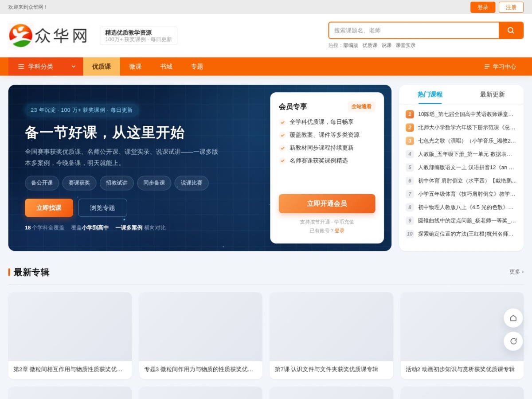Click the list icon next to 学习中心

487,66
